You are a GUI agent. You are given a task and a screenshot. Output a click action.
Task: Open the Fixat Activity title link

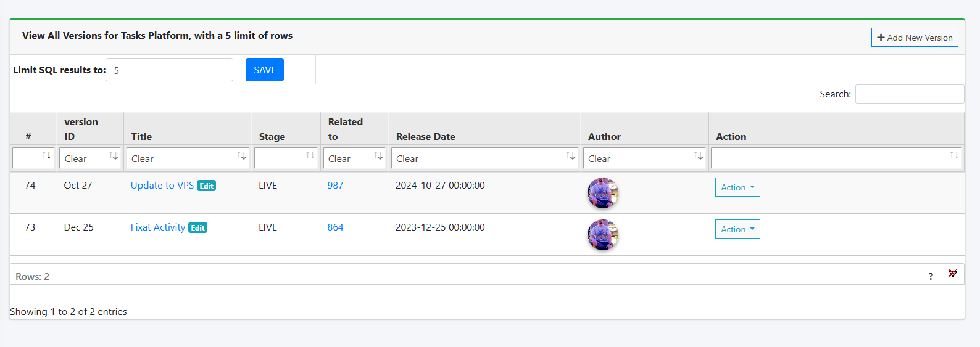pos(158,227)
